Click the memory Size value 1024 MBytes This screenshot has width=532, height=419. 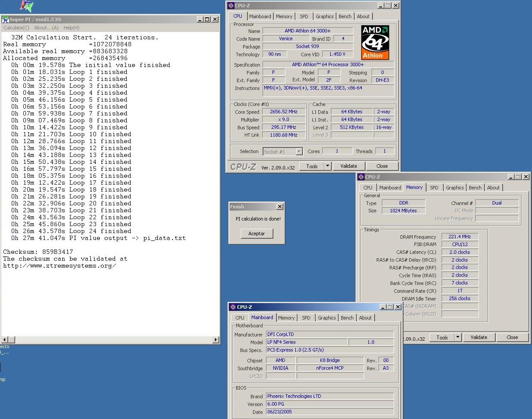pos(404,211)
